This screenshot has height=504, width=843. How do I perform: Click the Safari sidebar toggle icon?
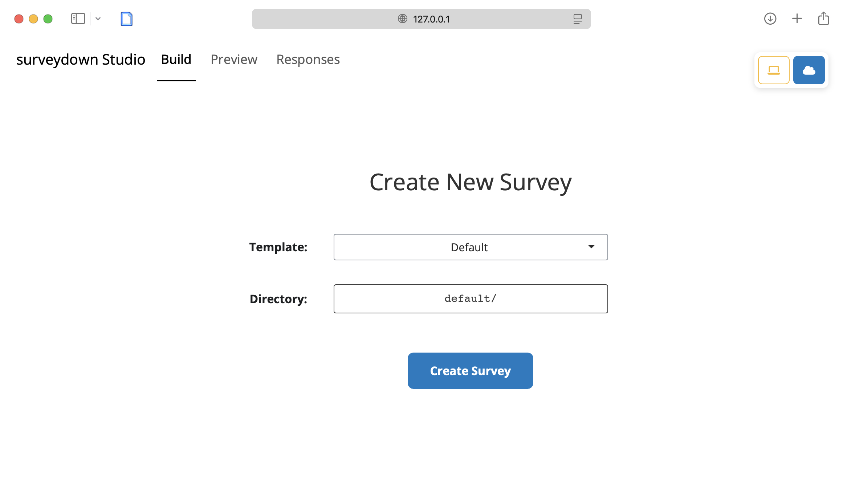78,19
